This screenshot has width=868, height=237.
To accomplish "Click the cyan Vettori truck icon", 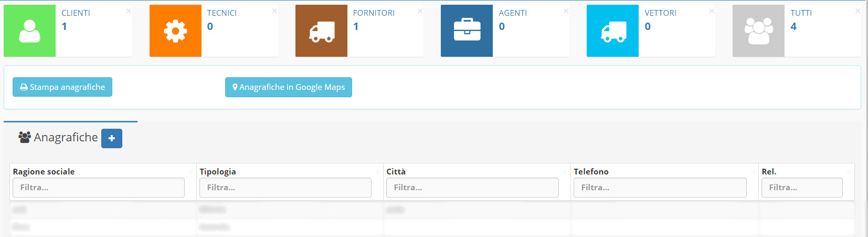I will [612, 31].
